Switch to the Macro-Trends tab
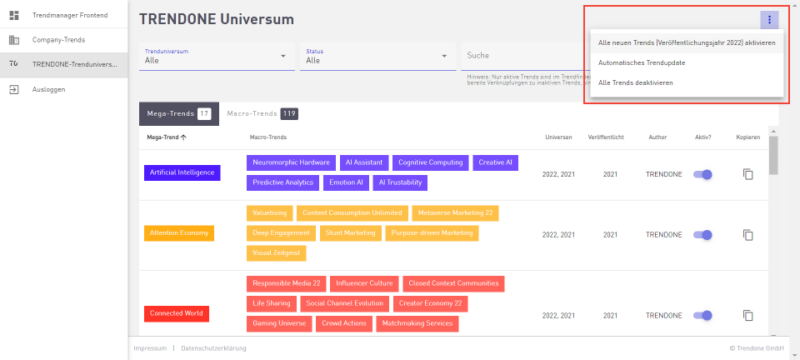The image size is (800, 360). coord(262,114)
